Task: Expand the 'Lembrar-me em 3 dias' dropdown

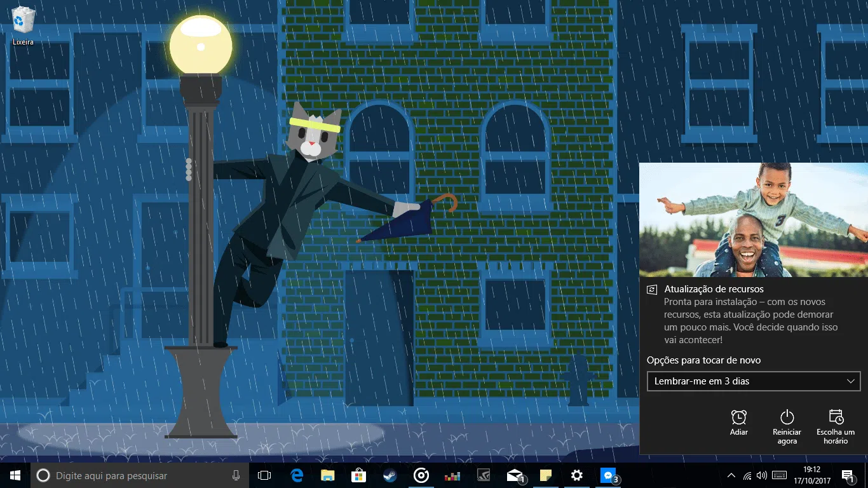Action: tap(753, 381)
